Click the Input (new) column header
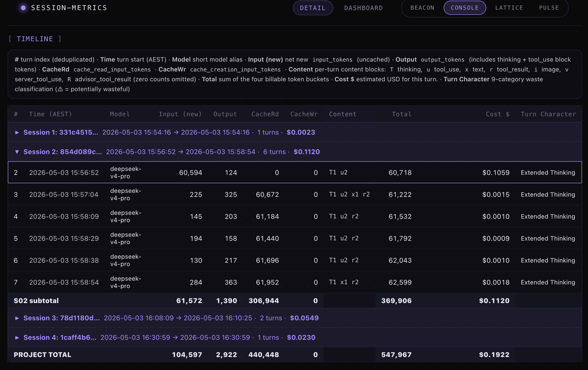This screenshot has width=588, height=370. pyautogui.click(x=181, y=114)
